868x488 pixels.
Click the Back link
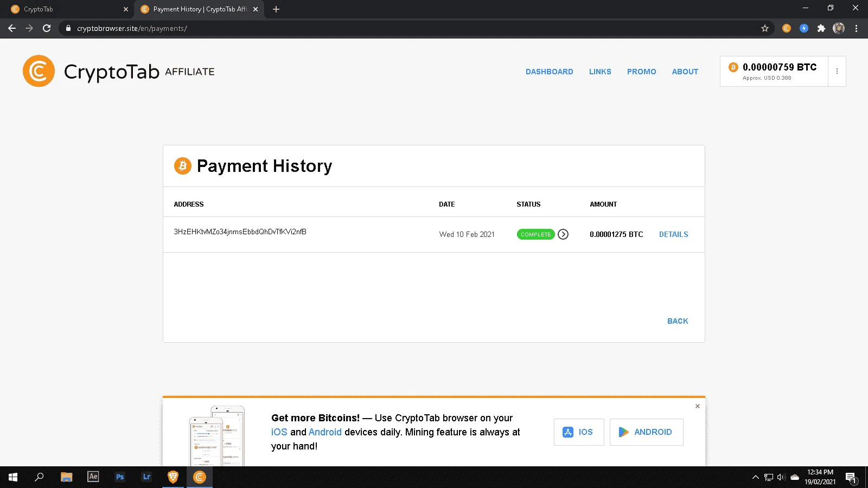pos(678,321)
